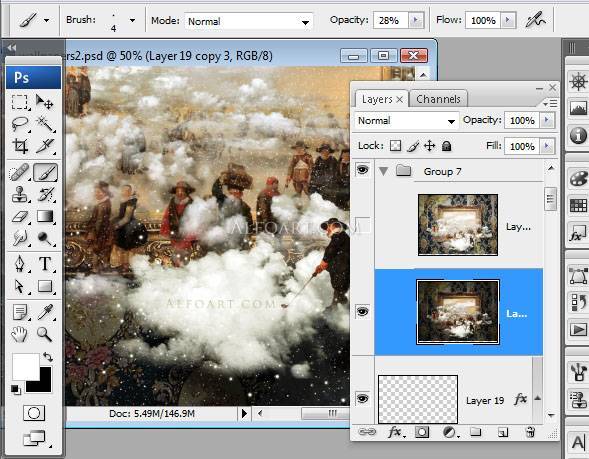Collapse Group 7 folder triangle

point(383,171)
